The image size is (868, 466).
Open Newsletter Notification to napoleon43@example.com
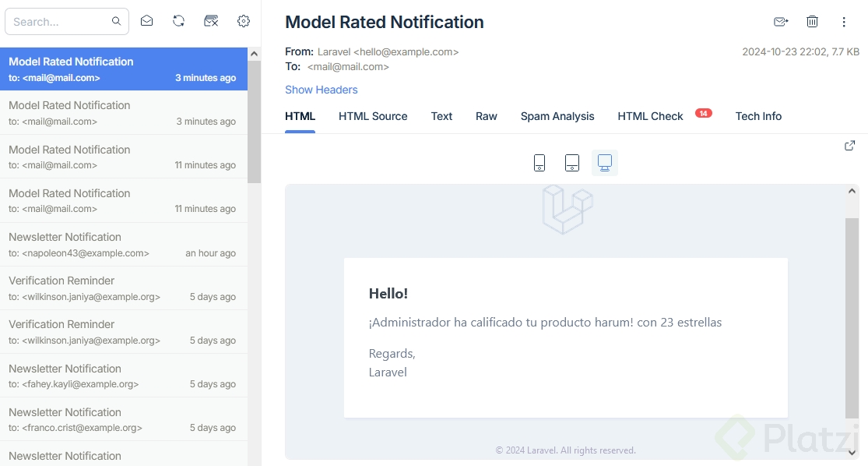pyautogui.click(x=122, y=245)
